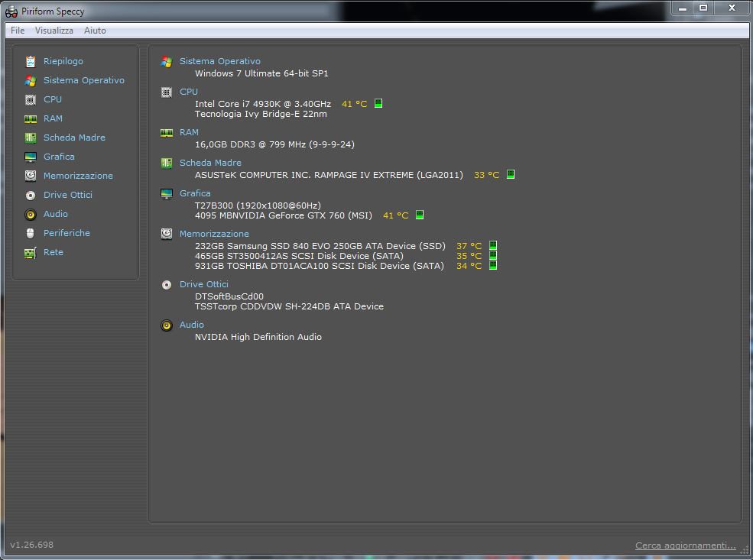Click the Scheda Madre board icon in sidebar

(x=31, y=138)
